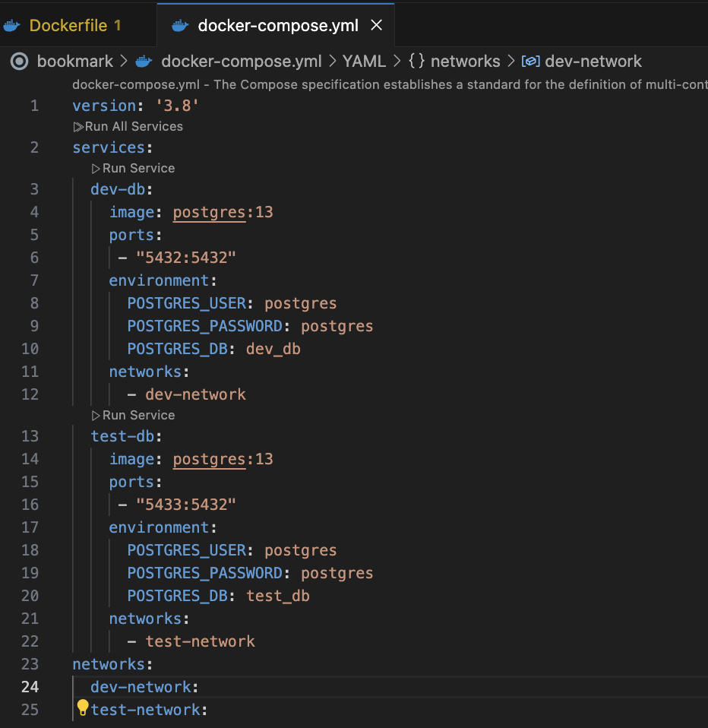Image resolution: width=708 pixels, height=728 pixels.
Task: Click the Docker whale icon in the breadcrumb
Action: tap(144, 62)
